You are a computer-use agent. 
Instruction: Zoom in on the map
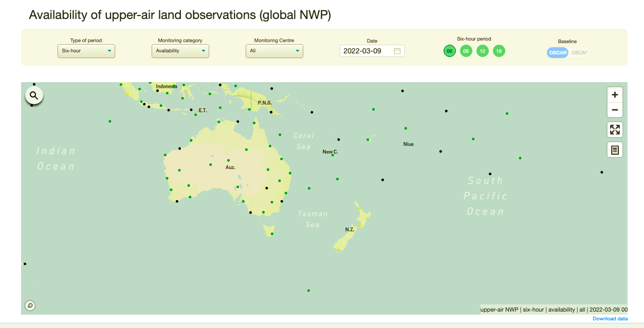(x=615, y=94)
